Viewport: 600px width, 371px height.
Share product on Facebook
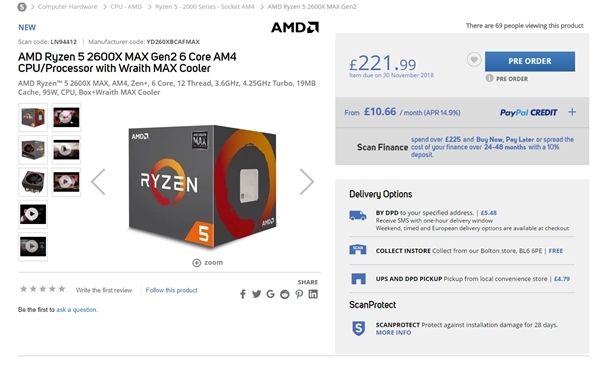[243, 294]
